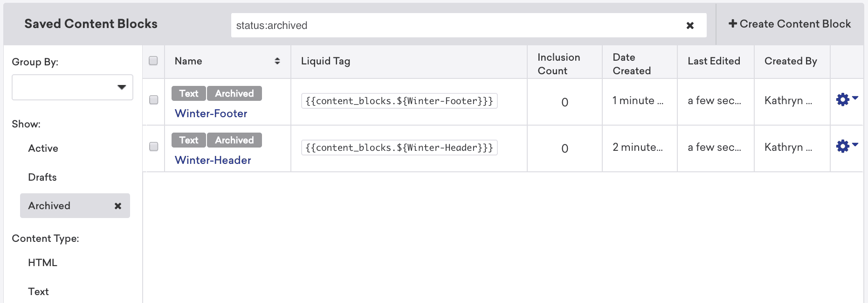Filter by Text content type

[x=38, y=292]
